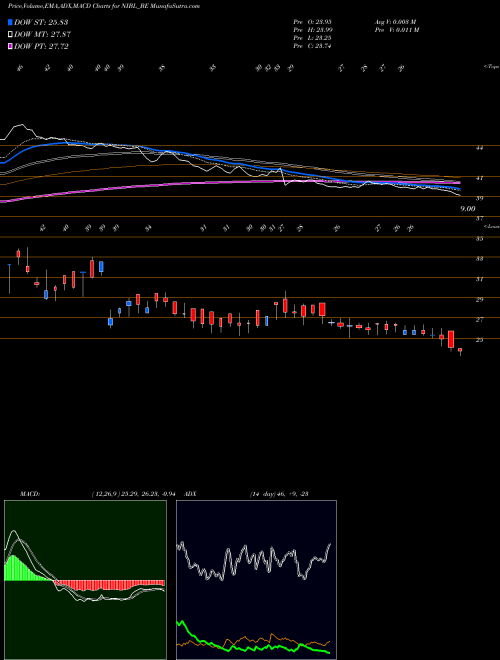Screen dimensions: 500x660
Task: Click the 44 price axis label
Action: point(479,148)
